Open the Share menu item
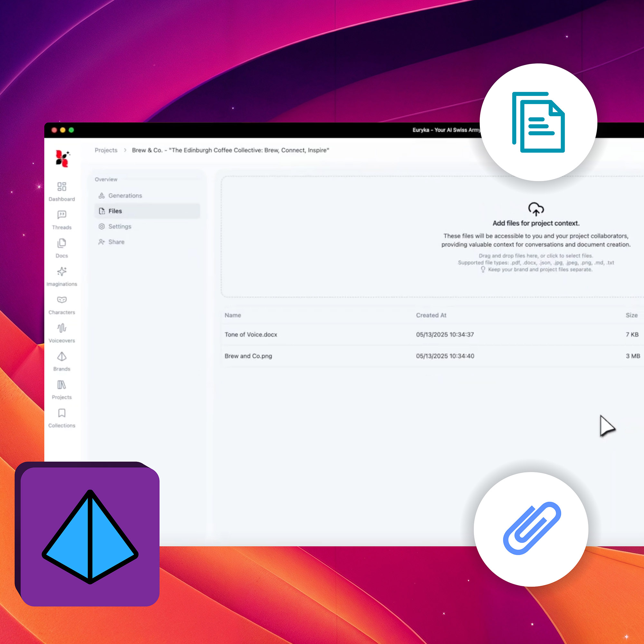644x644 pixels. [x=116, y=242]
